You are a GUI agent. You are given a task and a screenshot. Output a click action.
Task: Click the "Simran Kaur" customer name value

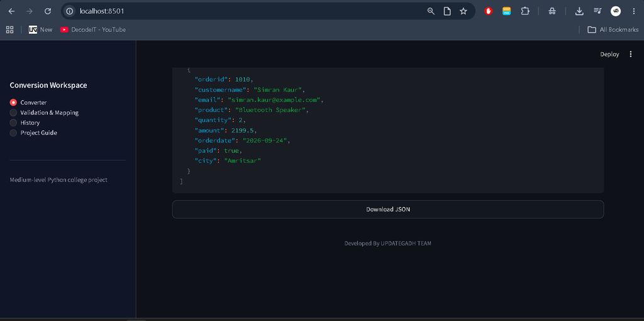[279, 89]
